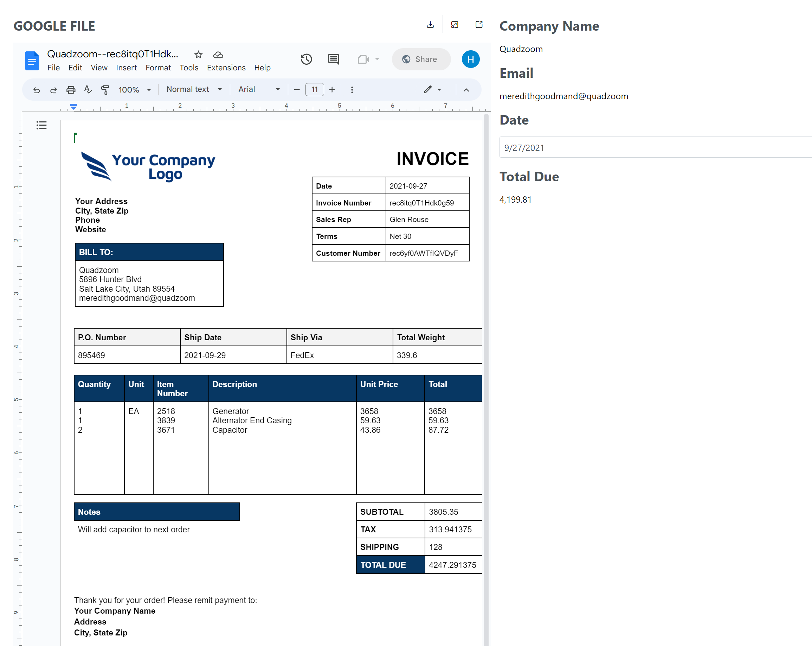Screen dimensions: 812x646
Task: Star the Quadzoom document
Action: (199, 54)
